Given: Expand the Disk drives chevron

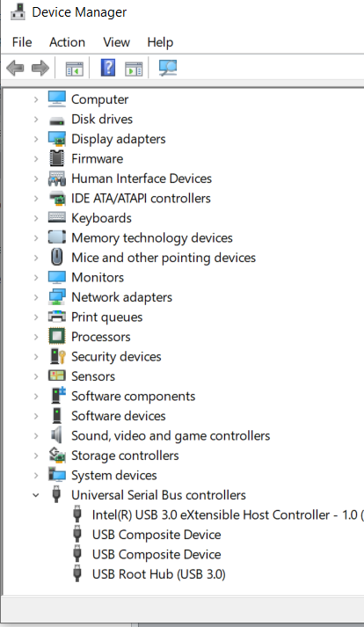Looking at the screenshot, I should tap(36, 120).
